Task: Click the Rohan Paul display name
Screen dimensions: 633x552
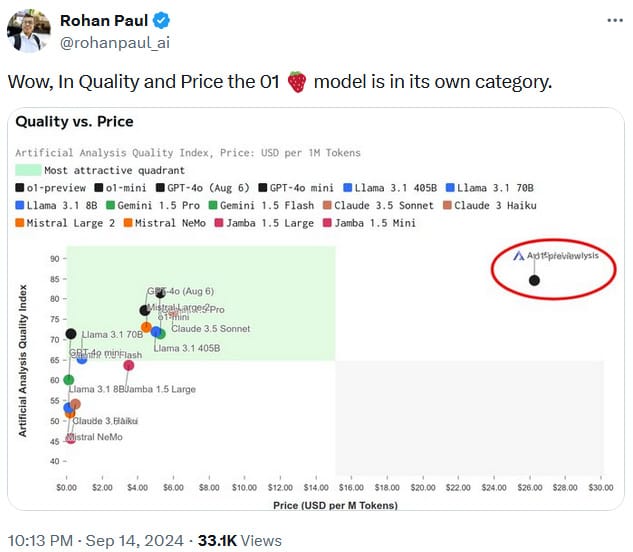Action: pyautogui.click(x=105, y=20)
